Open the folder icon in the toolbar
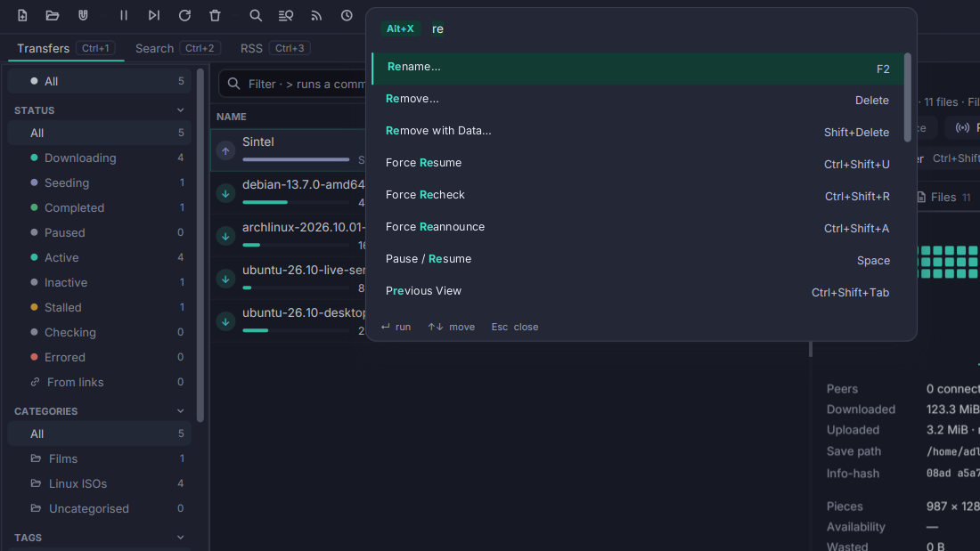The height and width of the screenshot is (551, 980). pyautogui.click(x=53, y=16)
